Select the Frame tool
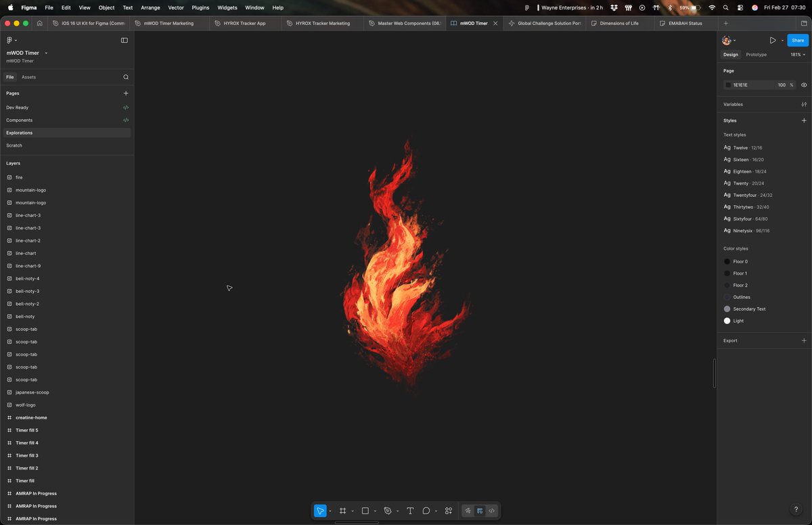 [x=343, y=511]
